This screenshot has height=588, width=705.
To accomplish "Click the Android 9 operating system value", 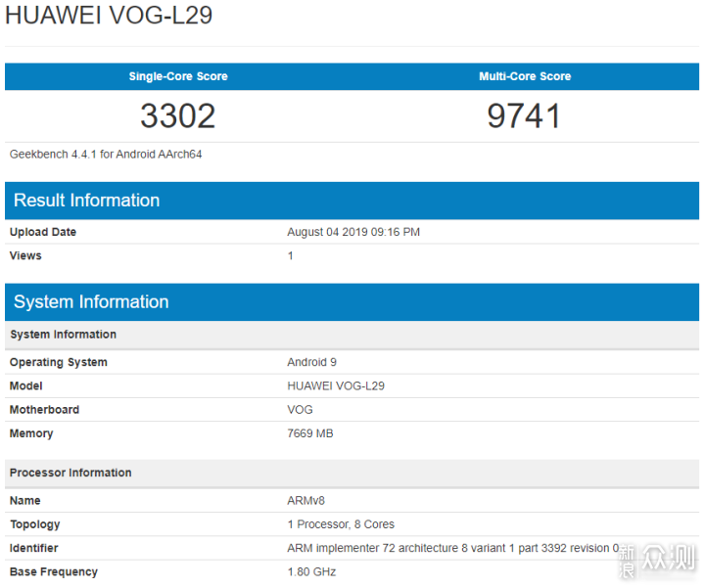I will tap(311, 362).
